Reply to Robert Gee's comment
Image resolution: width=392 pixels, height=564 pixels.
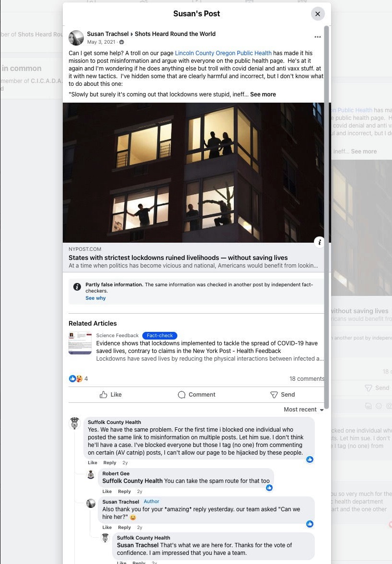click(x=124, y=491)
